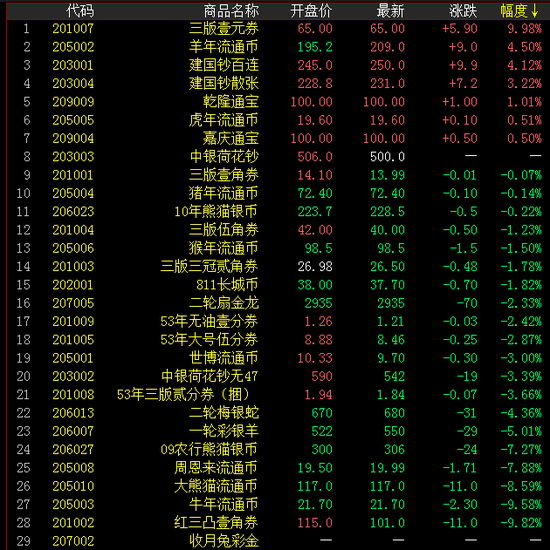Click code 206023

pos(73,212)
